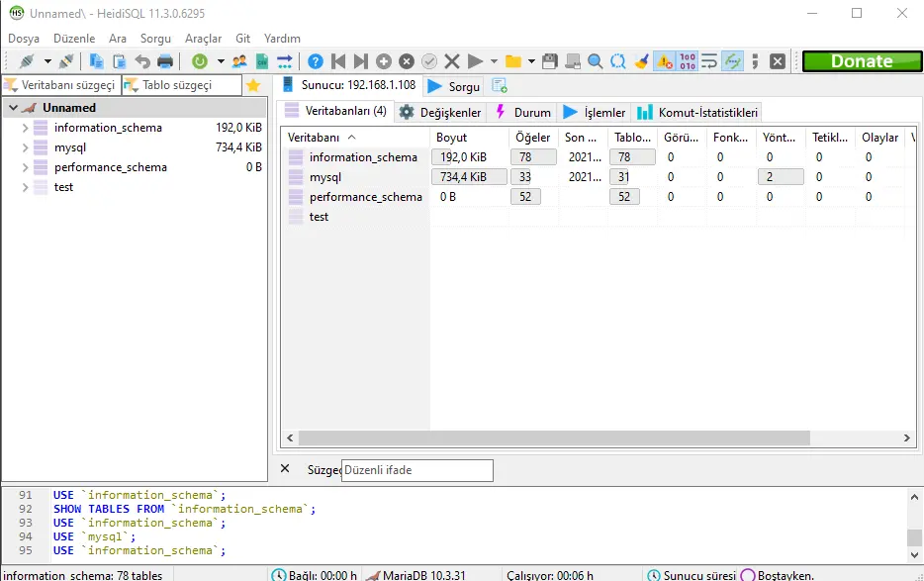Click the Undo arrow icon
924x581 pixels.
pos(142,60)
